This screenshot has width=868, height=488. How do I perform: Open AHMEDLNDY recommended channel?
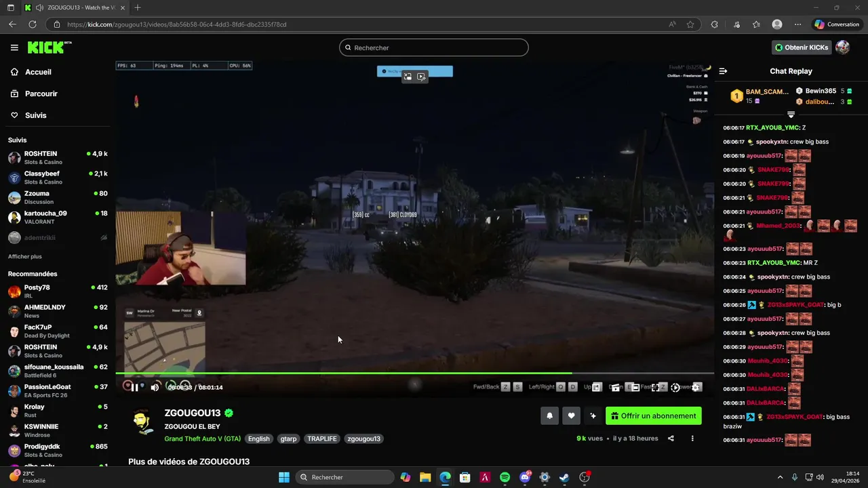pyautogui.click(x=58, y=311)
